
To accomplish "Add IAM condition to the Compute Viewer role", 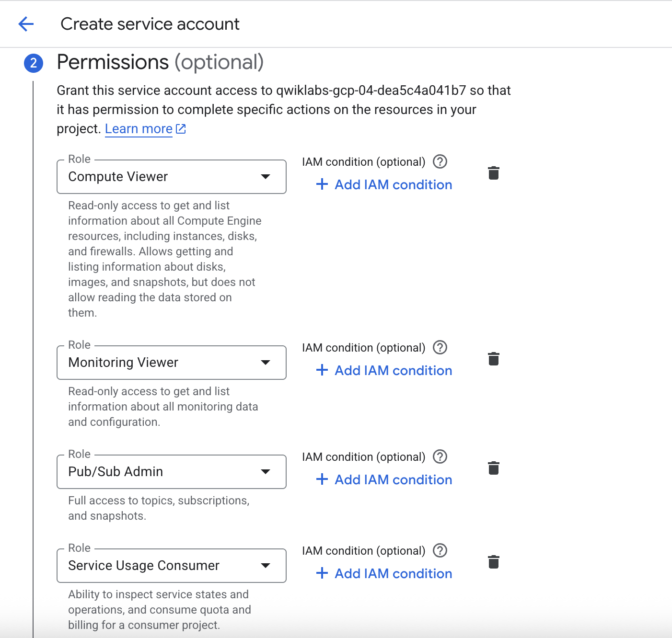I will pos(383,184).
